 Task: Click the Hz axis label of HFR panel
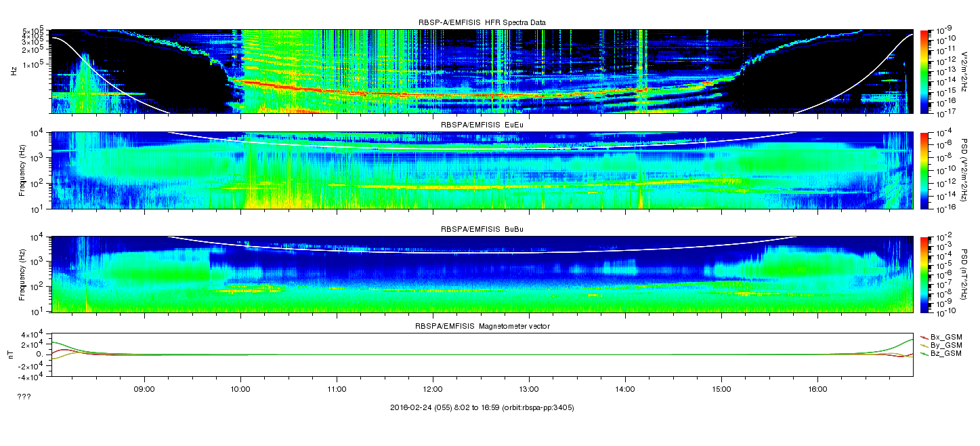coord(14,71)
